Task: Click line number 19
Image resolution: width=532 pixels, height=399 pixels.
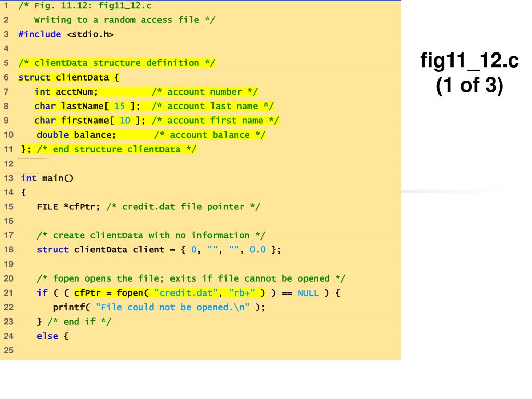Action: coord(8,264)
